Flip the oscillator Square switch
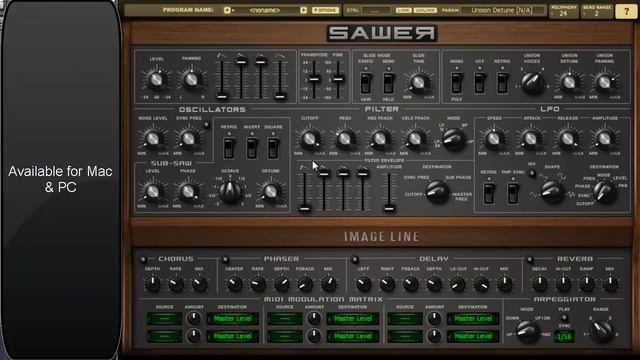 tap(273, 147)
